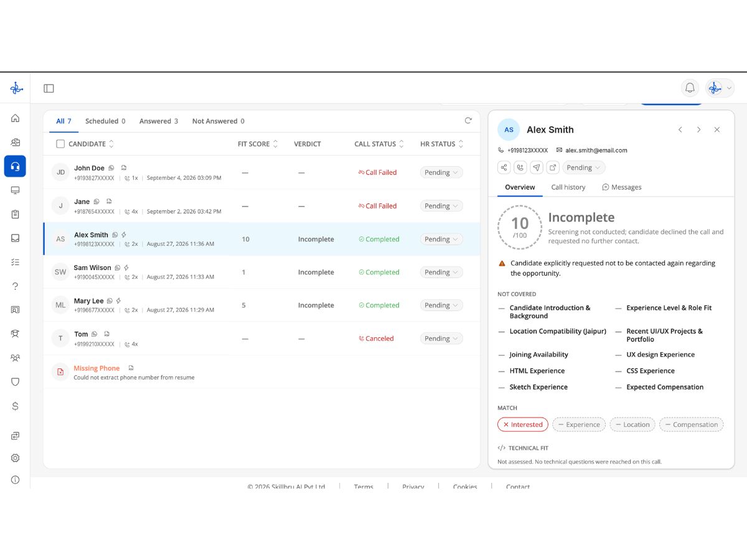Sort by the Call Status column header

379,144
